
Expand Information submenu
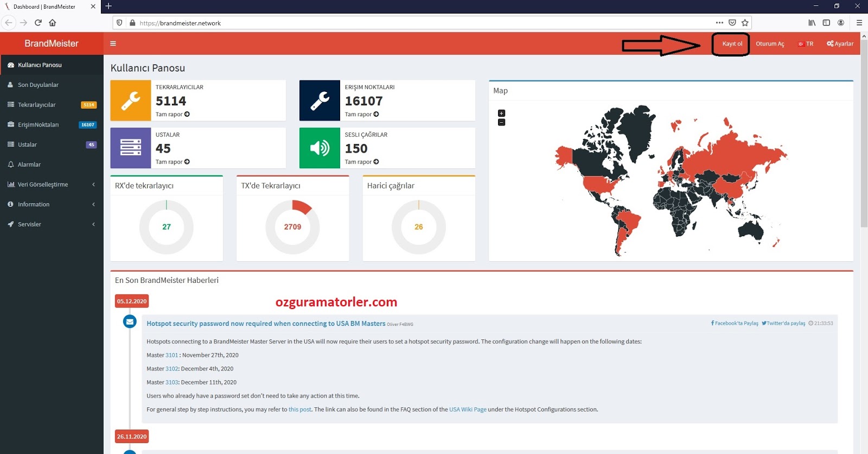pos(52,204)
